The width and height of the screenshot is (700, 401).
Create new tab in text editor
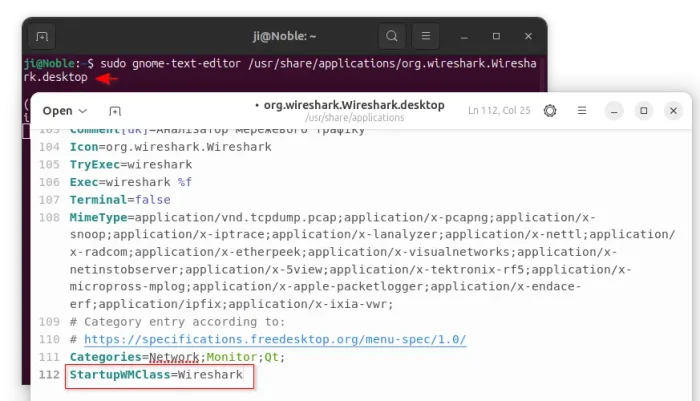tap(115, 111)
